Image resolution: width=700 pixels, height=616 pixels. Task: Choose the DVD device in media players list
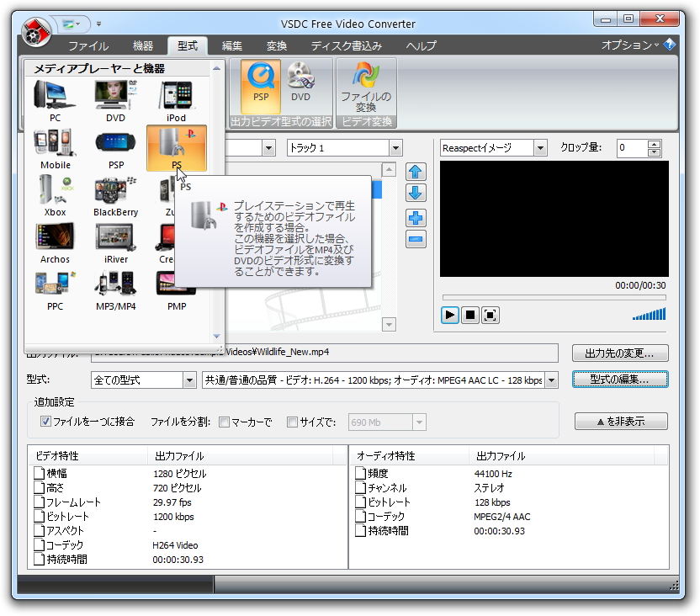115,101
